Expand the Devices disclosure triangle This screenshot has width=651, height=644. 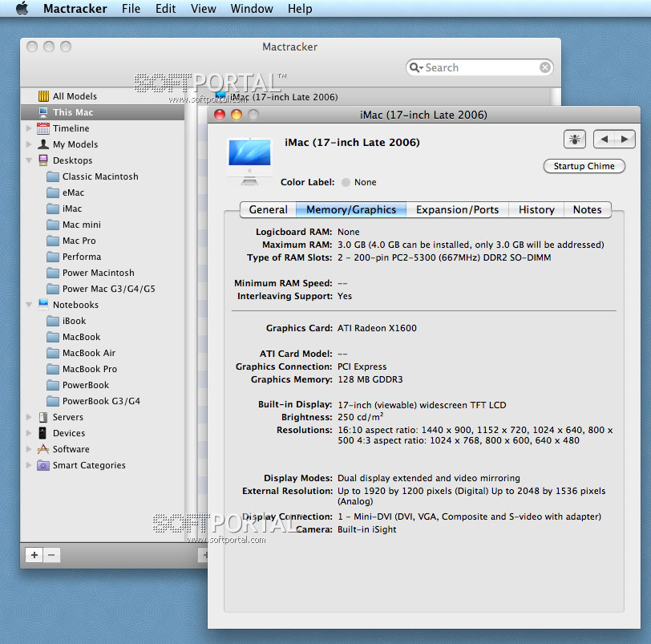[29, 433]
